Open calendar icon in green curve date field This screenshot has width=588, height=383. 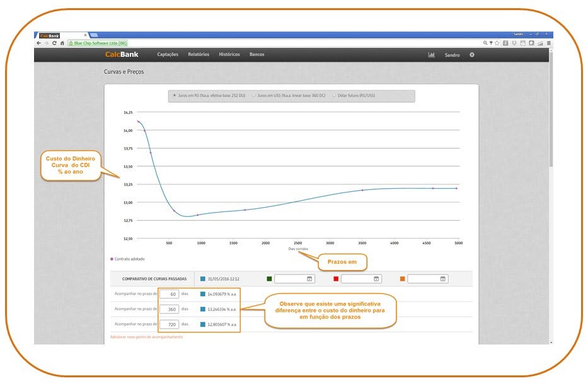(x=309, y=279)
